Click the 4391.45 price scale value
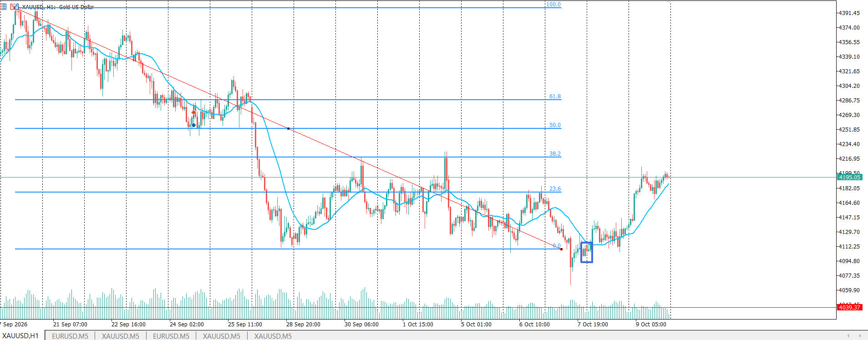This screenshot has height=340, width=868. (x=849, y=13)
